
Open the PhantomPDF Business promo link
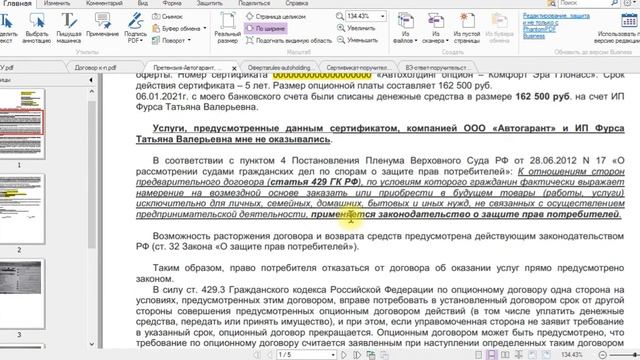[x=556, y=26]
